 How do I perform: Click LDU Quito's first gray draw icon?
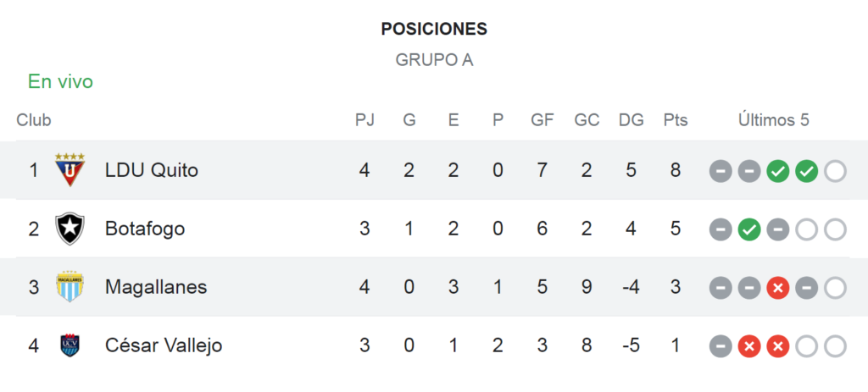coord(721,171)
